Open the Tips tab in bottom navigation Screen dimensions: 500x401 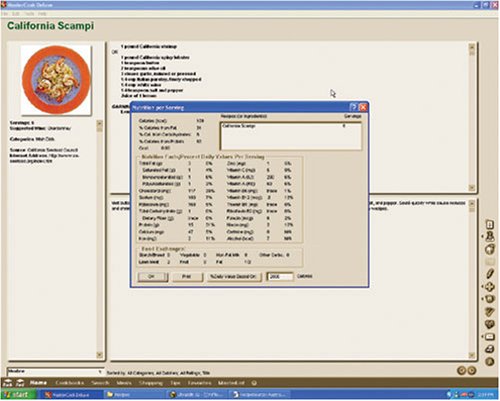click(x=175, y=383)
